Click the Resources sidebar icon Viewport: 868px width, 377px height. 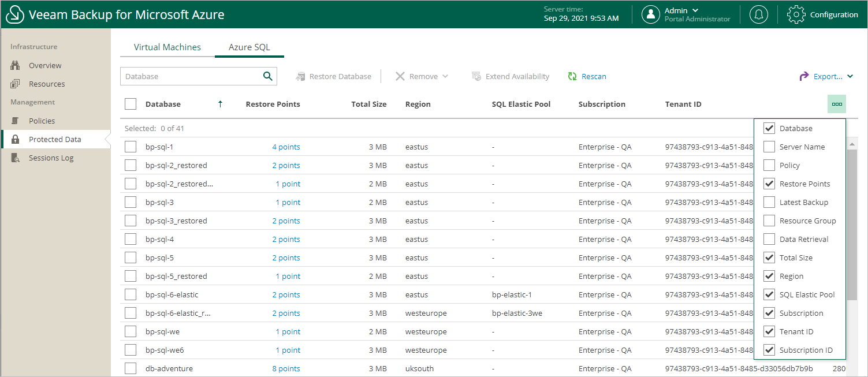coord(16,84)
